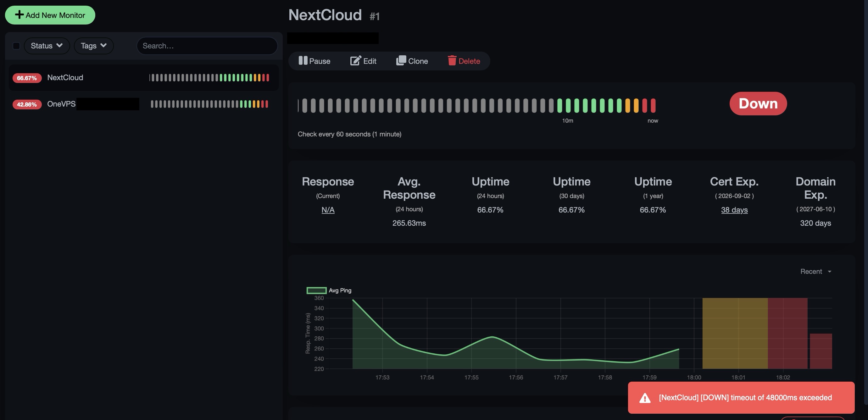Click the pencil edit icon
This screenshot has height=420, width=868.
[x=356, y=61]
